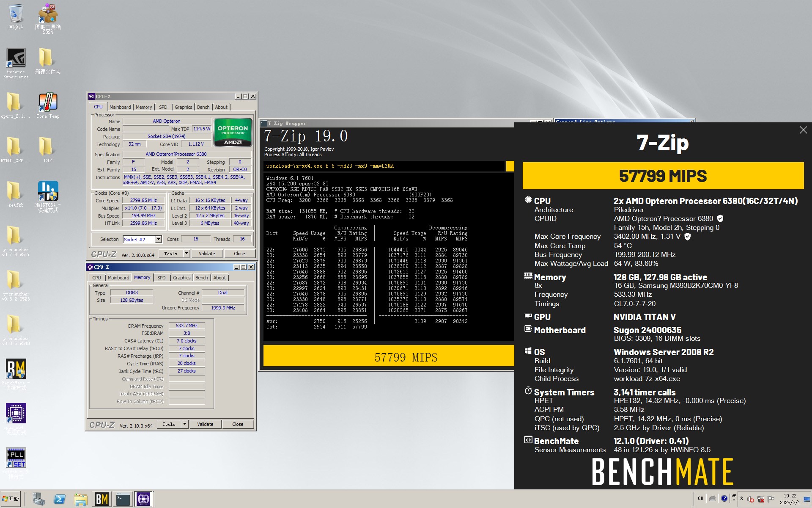Open PowerShell from the taskbar

coord(60,499)
